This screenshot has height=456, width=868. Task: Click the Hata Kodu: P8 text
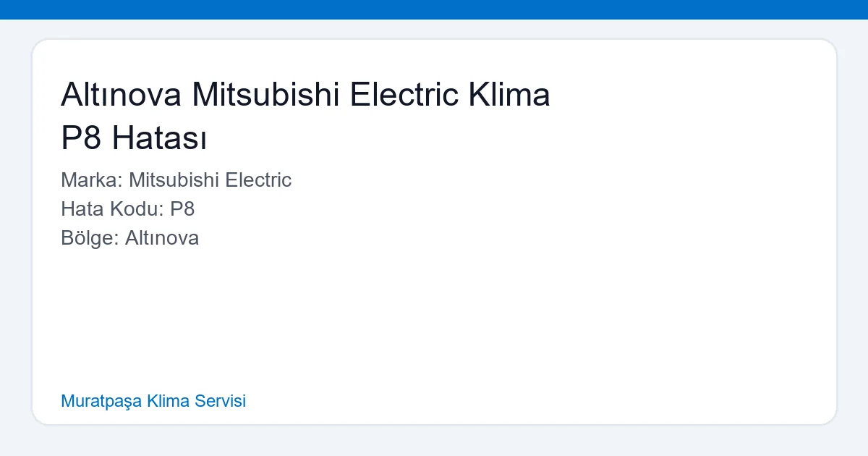[x=127, y=209]
